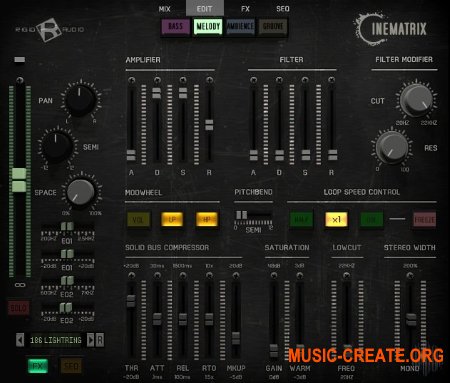Select the GROOVE layer button
Screen dimensions: 450x383
tap(273, 26)
